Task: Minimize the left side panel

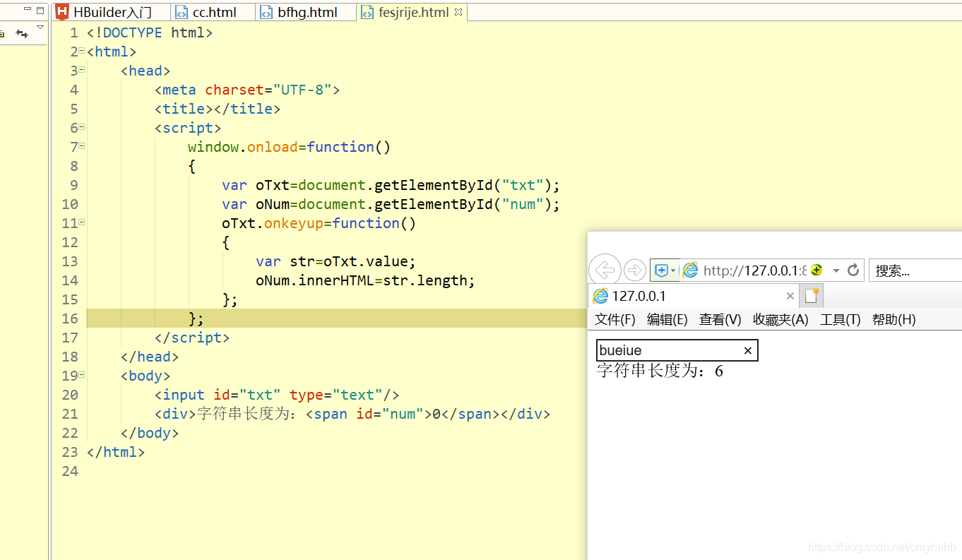Action: click(x=27, y=10)
